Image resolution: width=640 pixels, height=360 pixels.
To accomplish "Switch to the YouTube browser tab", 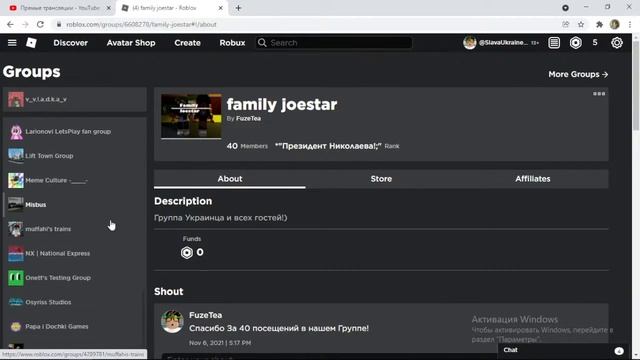I will [x=59, y=8].
